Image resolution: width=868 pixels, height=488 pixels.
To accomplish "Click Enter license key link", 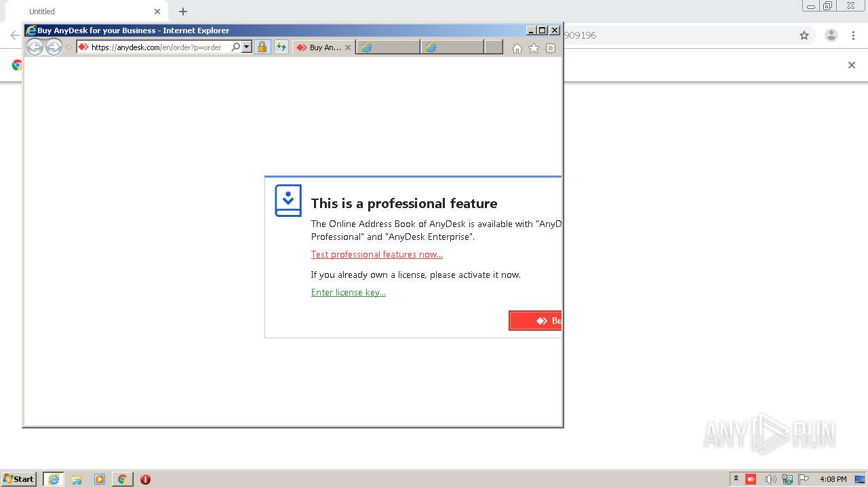I will pos(348,293).
